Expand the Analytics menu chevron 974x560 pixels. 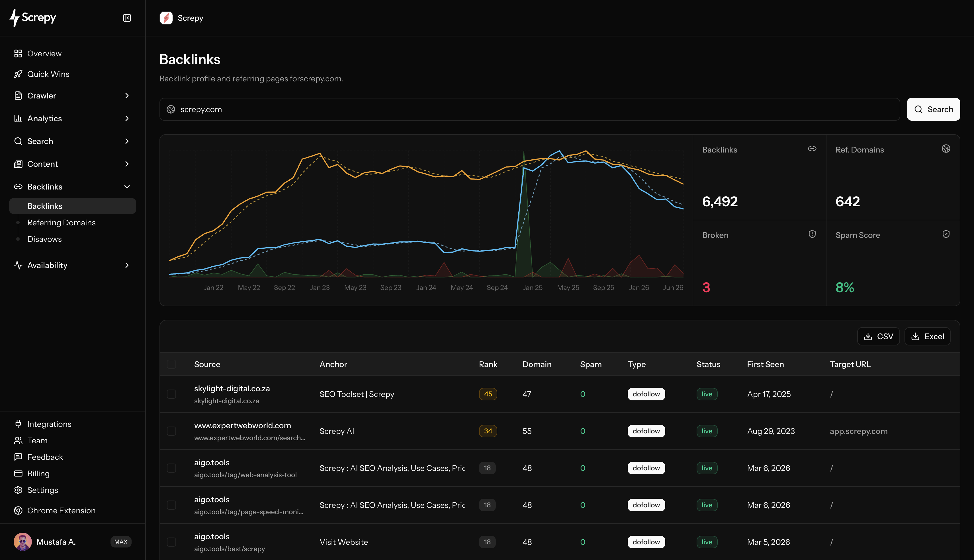[127, 118]
